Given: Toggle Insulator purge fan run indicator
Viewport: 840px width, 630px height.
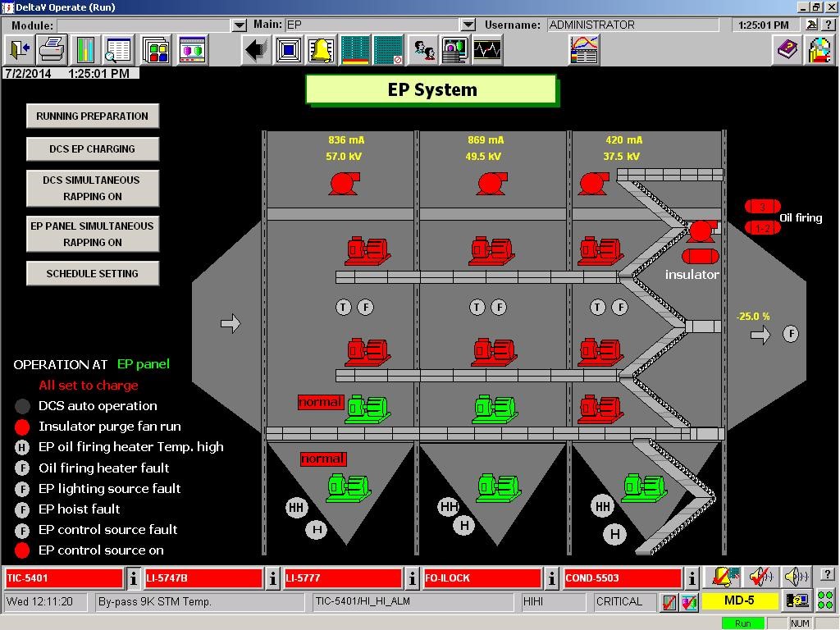Looking at the screenshot, I should [x=23, y=427].
